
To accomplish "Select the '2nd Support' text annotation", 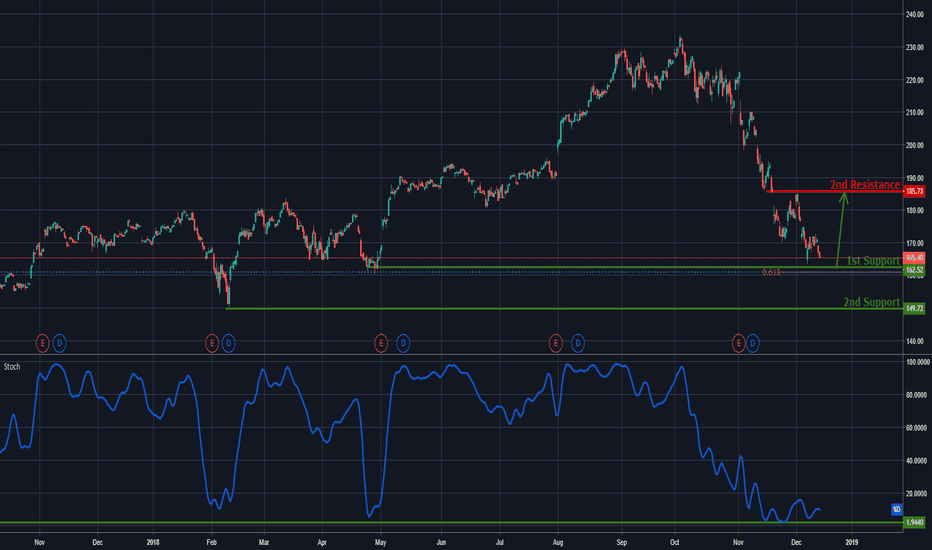I will (871, 302).
